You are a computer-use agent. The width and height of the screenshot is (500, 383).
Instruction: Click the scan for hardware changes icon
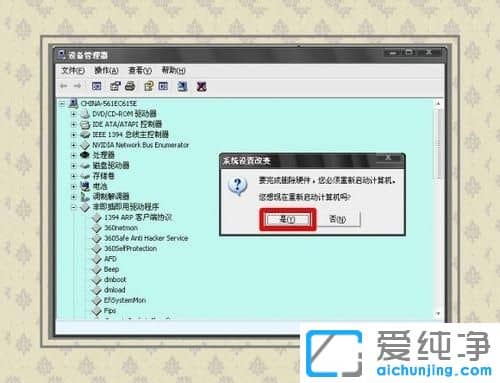click(x=182, y=86)
